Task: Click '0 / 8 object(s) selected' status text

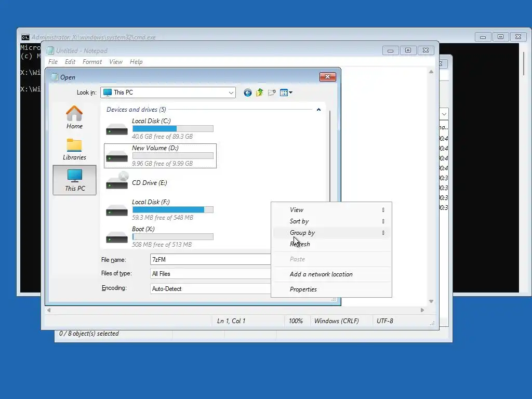Action: click(89, 334)
